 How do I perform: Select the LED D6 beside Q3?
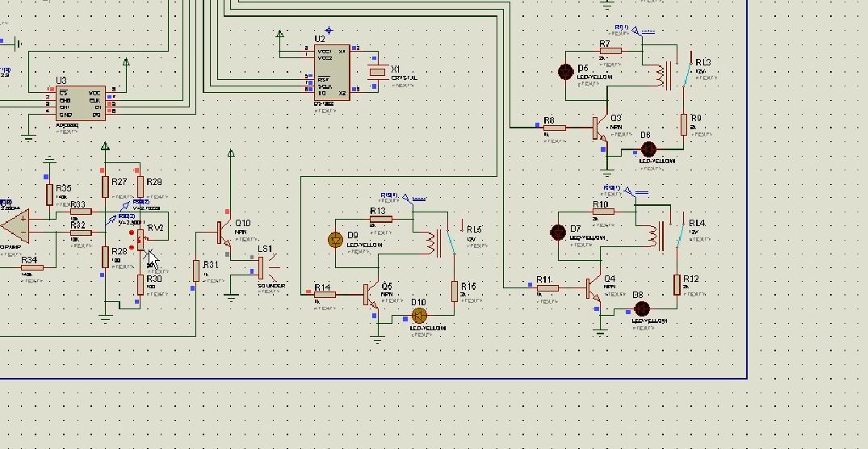click(648, 149)
